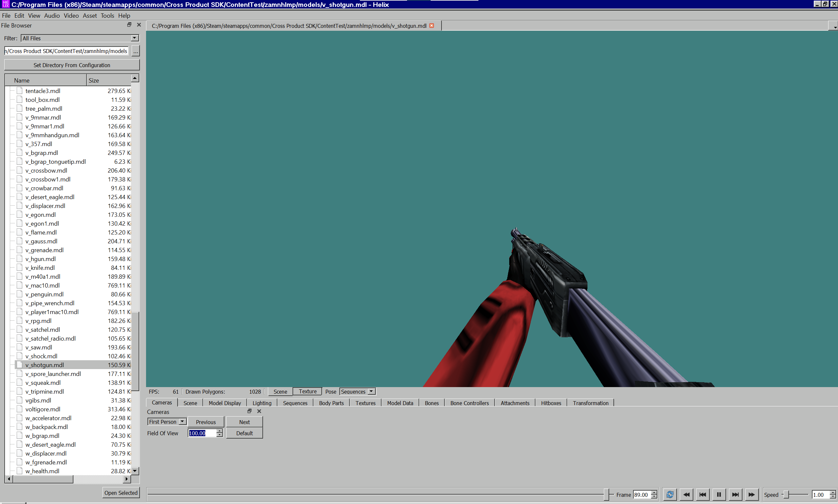Close the Cameras dock panel
Screen dimensions: 838x504
click(x=259, y=411)
